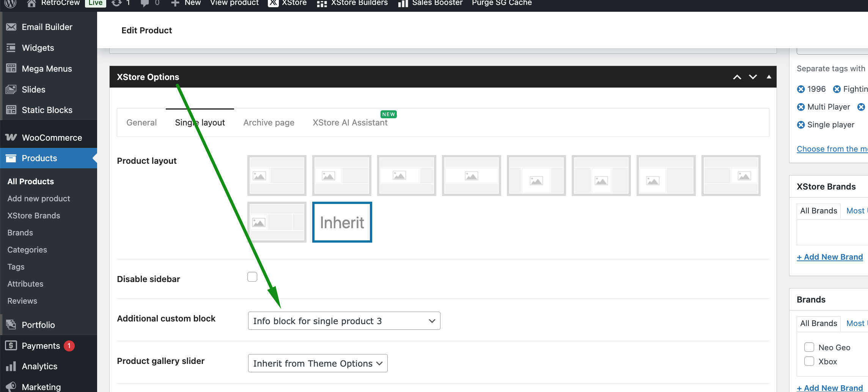Open All Products submenu item
868x392 pixels.
pyautogui.click(x=31, y=182)
